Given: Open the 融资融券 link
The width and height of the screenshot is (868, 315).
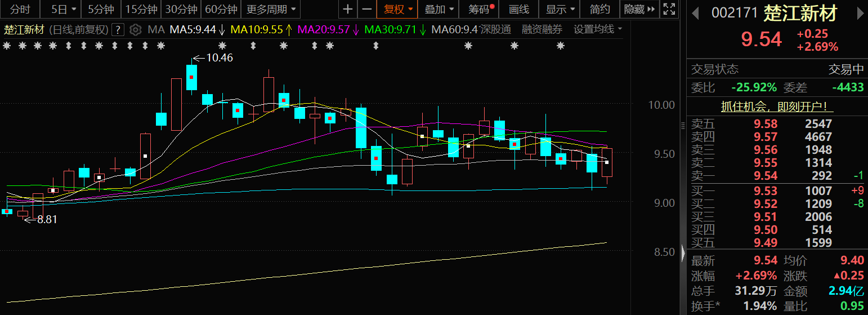Looking at the screenshot, I should [x=542, y=29].
